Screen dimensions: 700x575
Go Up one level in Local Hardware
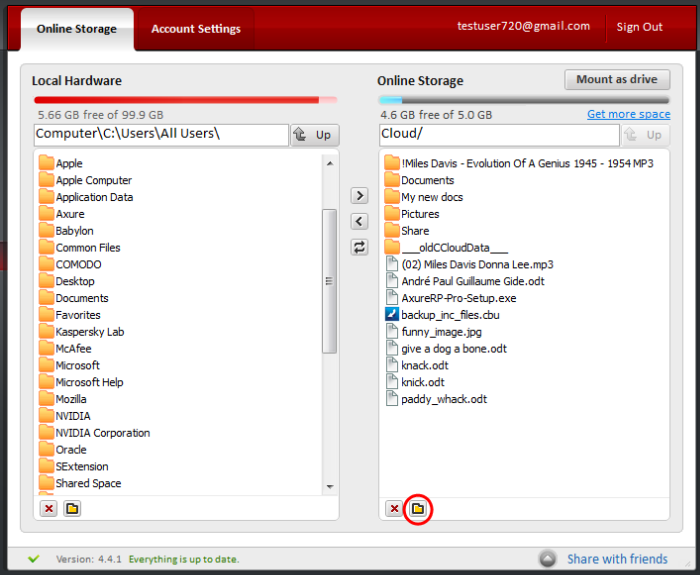[x=315, y=135]
